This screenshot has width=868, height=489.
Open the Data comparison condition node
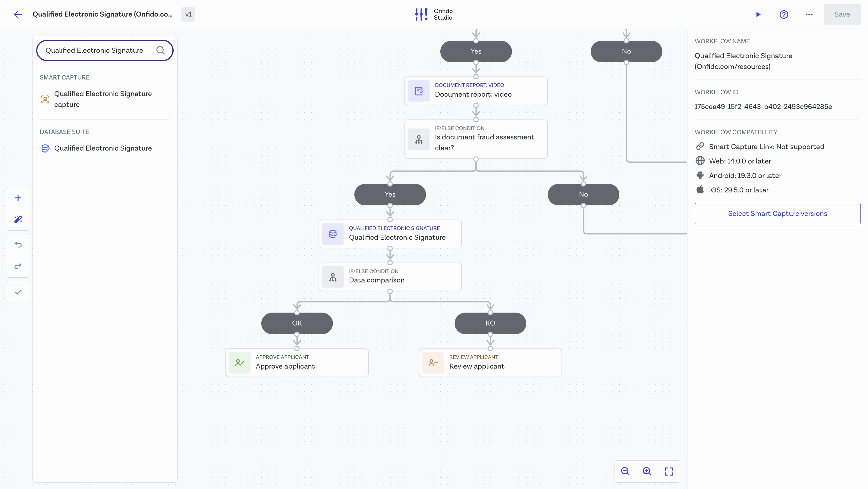tap(390, 277)
